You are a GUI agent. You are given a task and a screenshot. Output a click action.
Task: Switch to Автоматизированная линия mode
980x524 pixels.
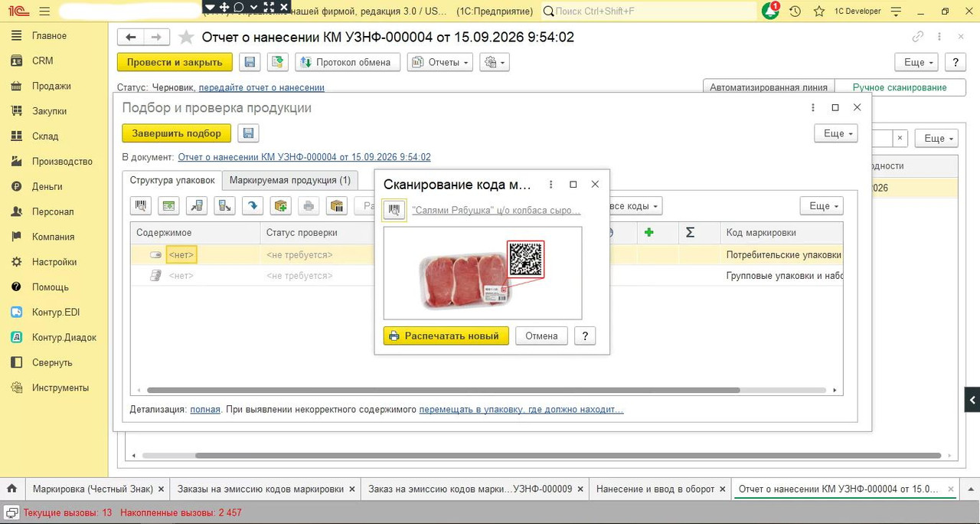(x=769, y=87)
